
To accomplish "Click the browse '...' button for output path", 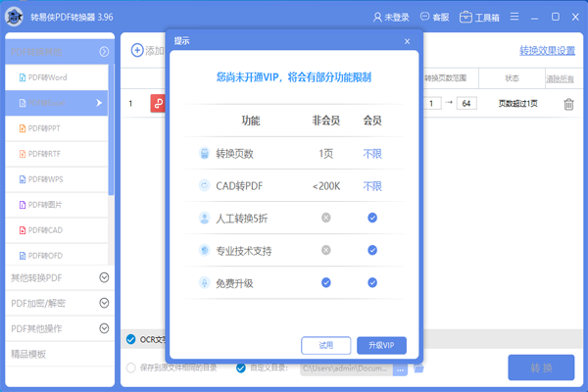I will click(399, 368).
